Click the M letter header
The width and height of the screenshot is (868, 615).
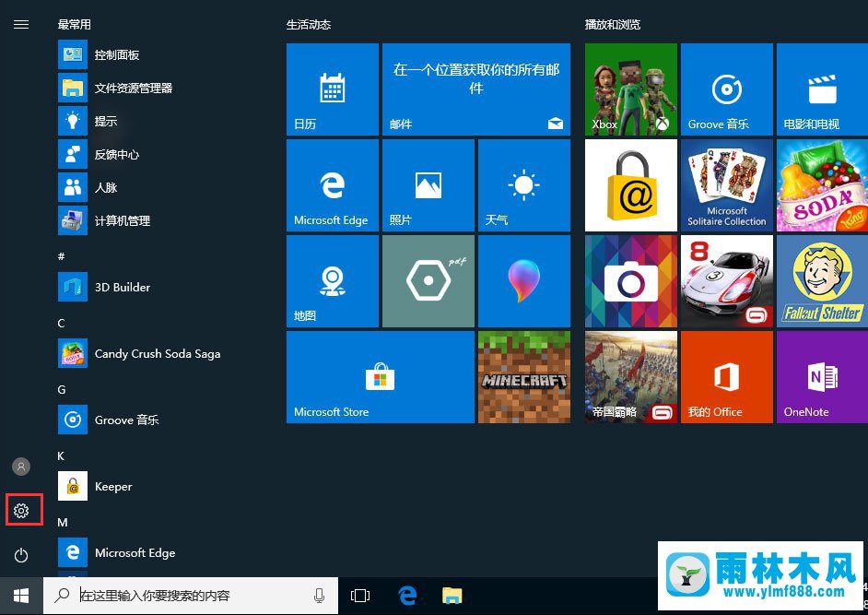tap(63, 523)
